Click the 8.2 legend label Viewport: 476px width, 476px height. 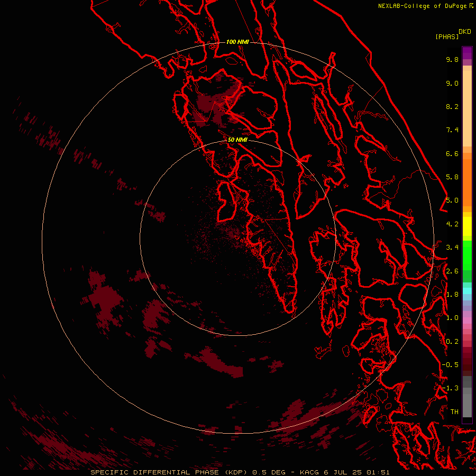[x=452, y=106]
